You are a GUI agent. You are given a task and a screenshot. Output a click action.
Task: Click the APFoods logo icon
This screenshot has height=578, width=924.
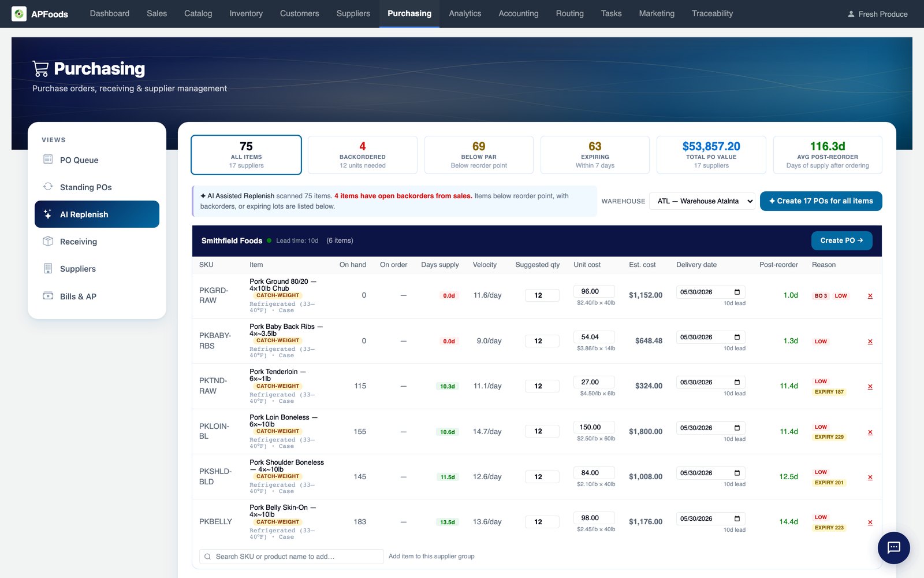pyautogui.click(x=19, y=14)
